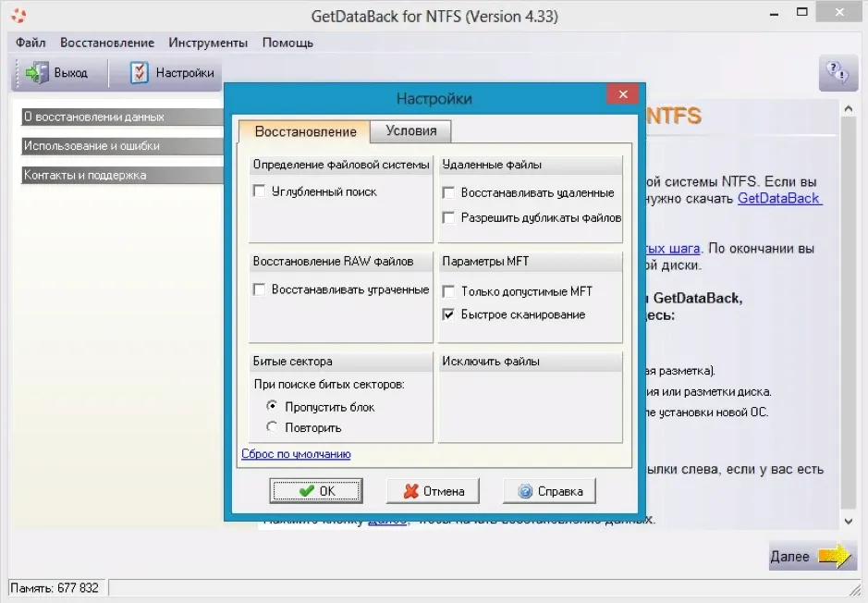
Task: Click the Далее next button
Action: click(x=811, y=556)
